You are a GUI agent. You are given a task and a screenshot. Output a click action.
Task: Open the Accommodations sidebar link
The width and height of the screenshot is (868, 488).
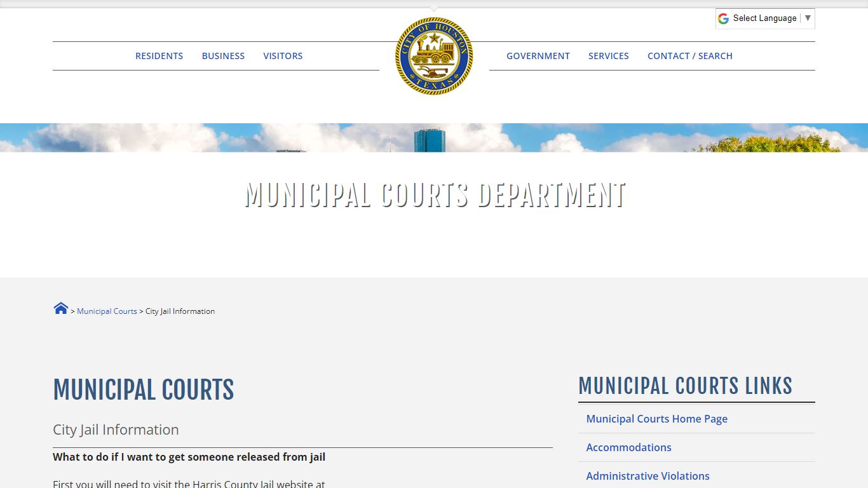coord(629,447)
